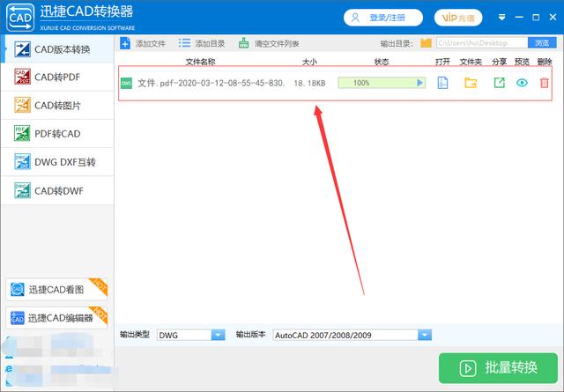Open the title bar dropdown menu arrow

(501, 18)
